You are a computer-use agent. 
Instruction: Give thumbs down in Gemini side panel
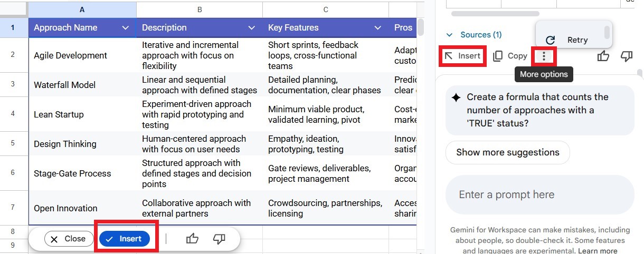click(x=627, y=56)
